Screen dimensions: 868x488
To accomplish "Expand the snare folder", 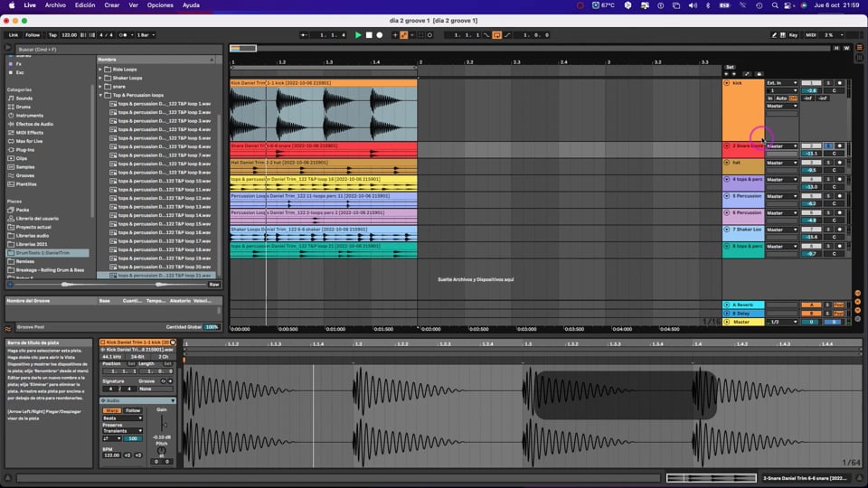I will click(x=100, y=87).
